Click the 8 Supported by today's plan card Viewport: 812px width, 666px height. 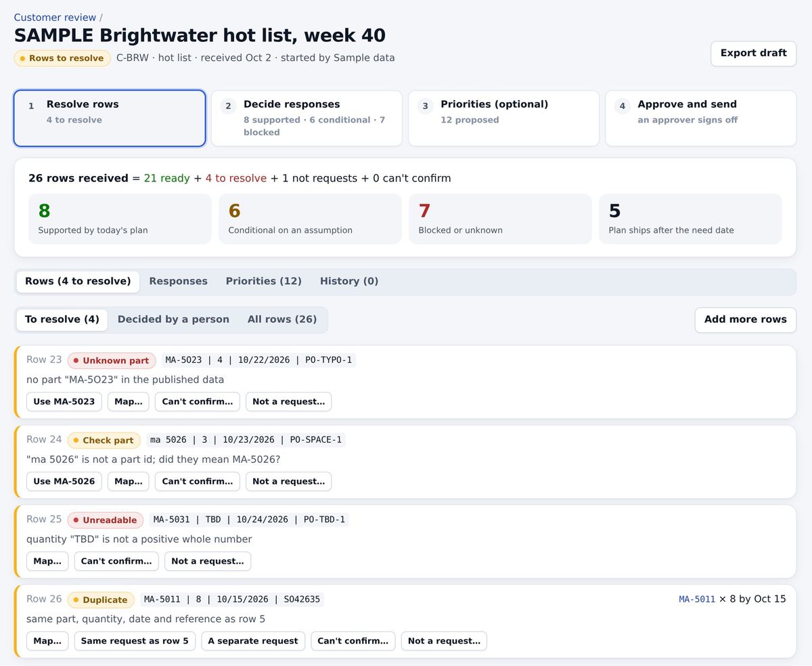pos(120,219)
